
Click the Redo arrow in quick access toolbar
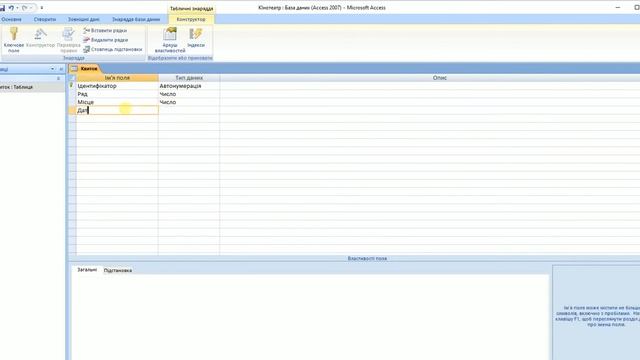(x=25, y=8)
